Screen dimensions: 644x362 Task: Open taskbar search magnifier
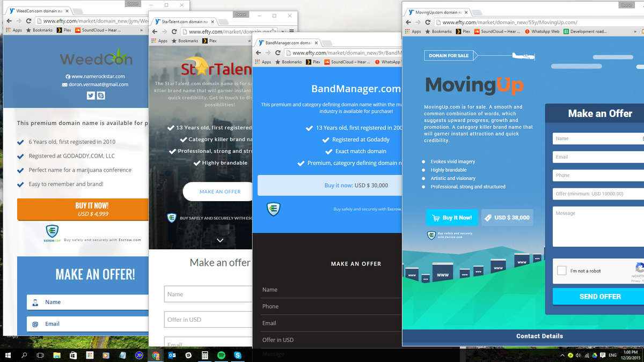tap(24, 355)
